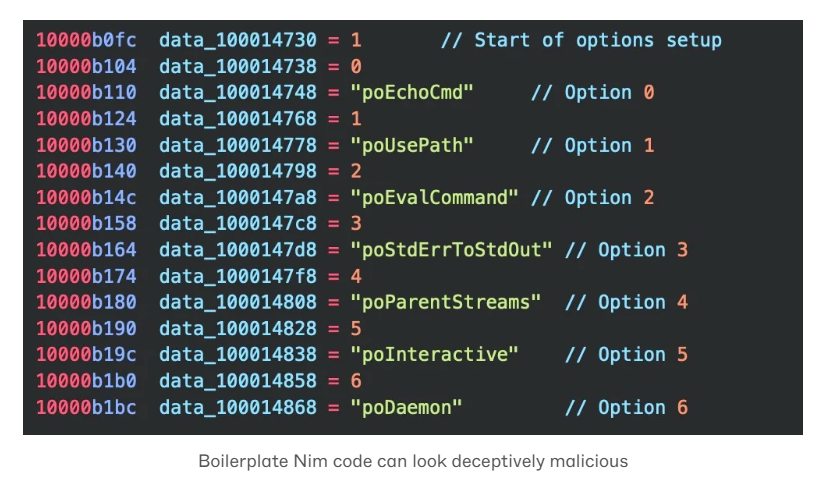Click the address 10000b19c
This screenshot has width=822, height=481.
(x=86, y=355)
